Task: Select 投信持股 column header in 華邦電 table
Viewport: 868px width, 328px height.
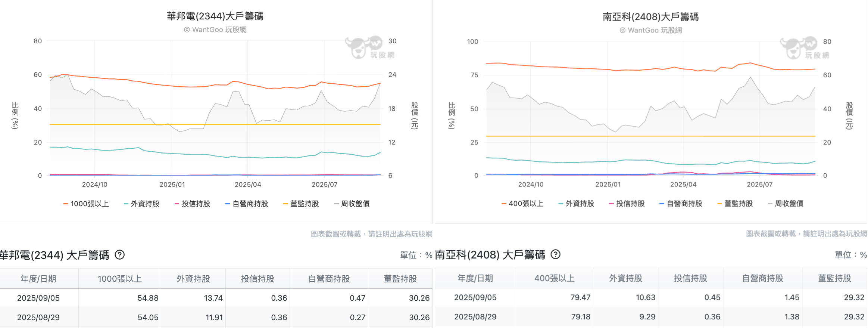Action: click(258, 279)
